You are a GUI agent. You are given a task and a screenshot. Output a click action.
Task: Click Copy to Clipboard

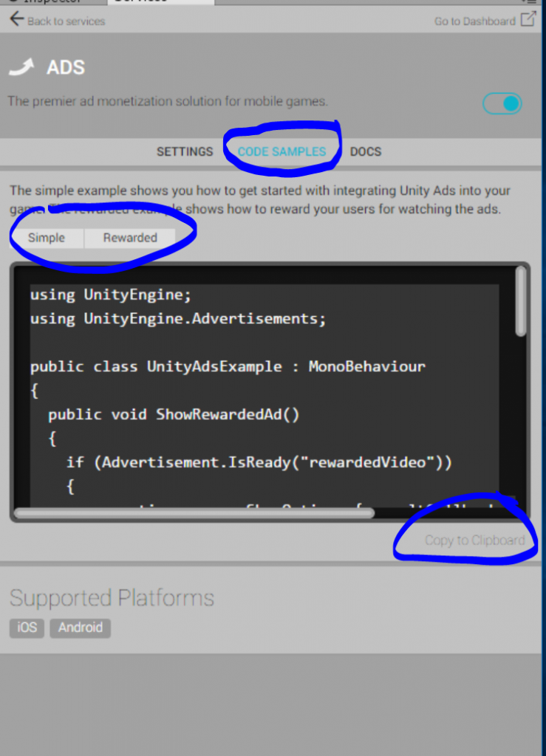[474, 540]
